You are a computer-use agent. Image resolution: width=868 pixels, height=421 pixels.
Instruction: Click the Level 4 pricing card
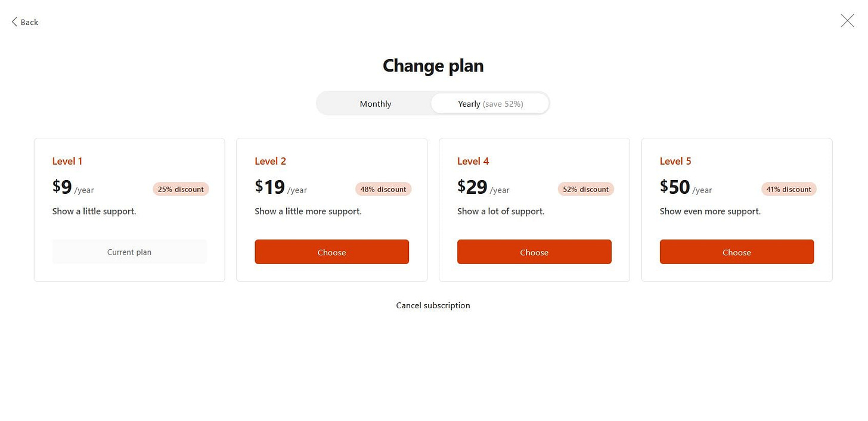pyautogui.click(x=534, y=209)
